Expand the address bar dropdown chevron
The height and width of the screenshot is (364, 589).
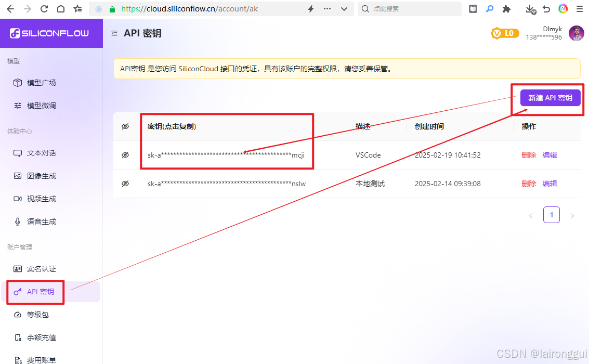click(344, 9)
